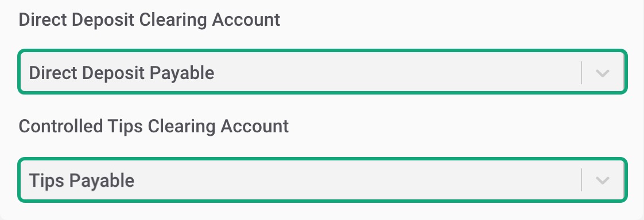Expand account options using Direct Deposit arrow
Screen dimensions: 644x220
point(602,73)
